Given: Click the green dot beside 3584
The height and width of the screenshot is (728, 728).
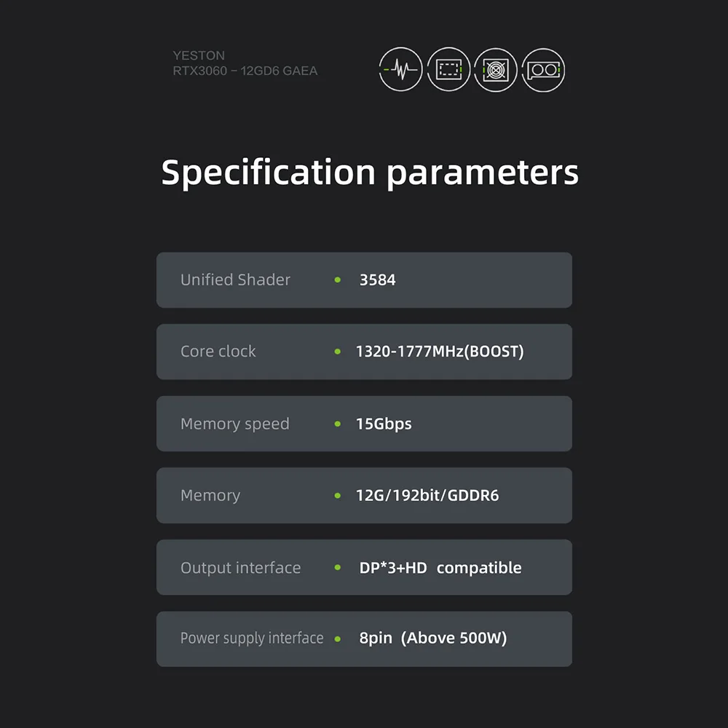Looking at the screenshot, I should (337, 280).
